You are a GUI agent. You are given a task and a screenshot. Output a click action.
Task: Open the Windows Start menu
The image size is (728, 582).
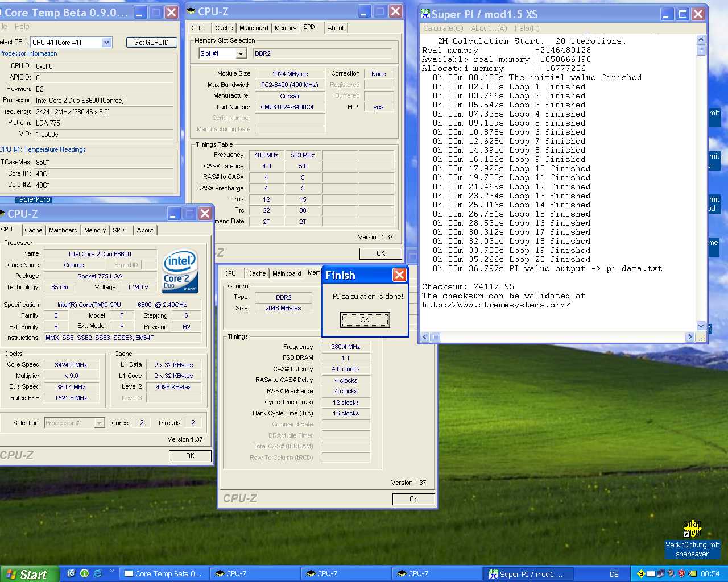click(x=28, y=574)
